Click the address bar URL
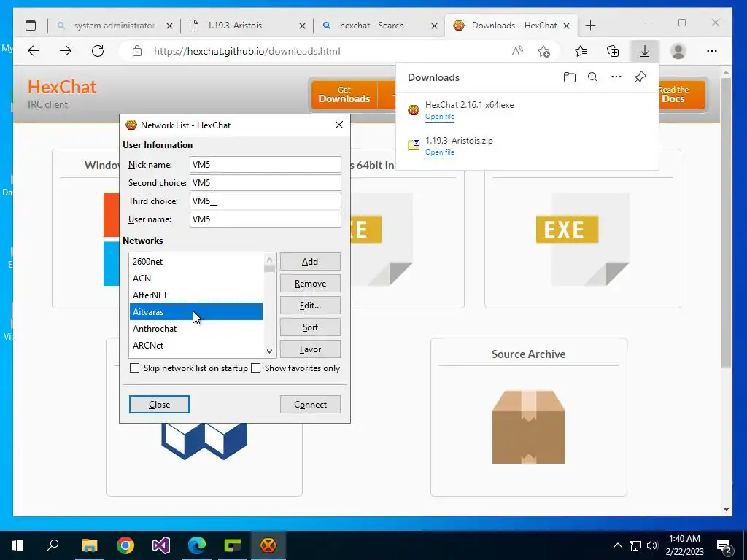This screenshot has width=747, height=560. (x=247, y=52)
